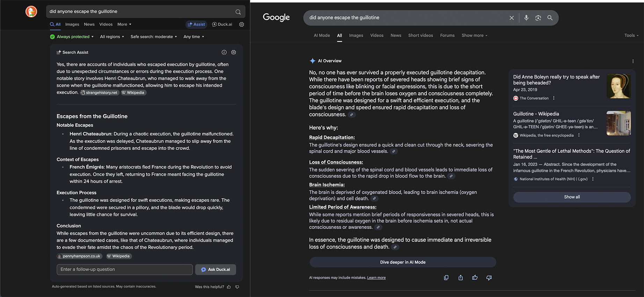The image size is (644, 297).
Task: Open three-dot menu for The Conversation source
Action: coord(554,98)
